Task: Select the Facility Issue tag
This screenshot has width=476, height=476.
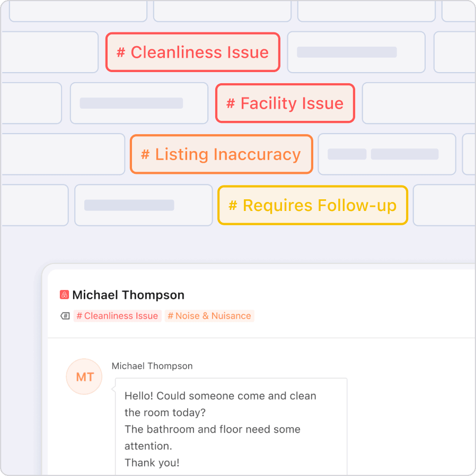Action: point(285,103)
